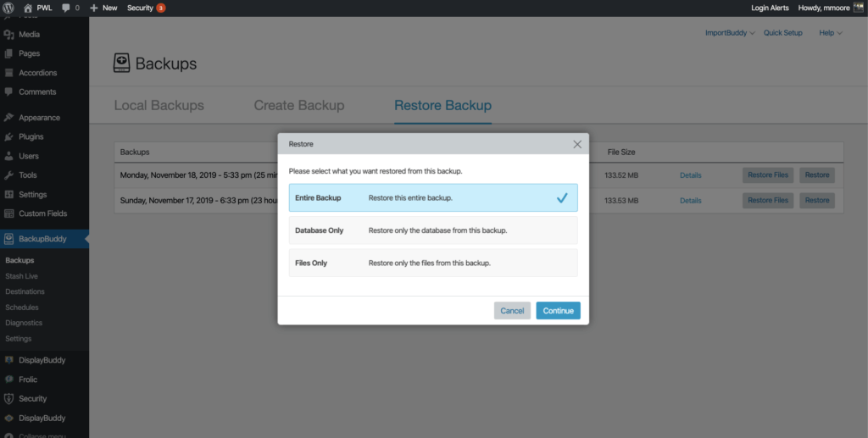Open the Security notifications badge
The width and height of the screenshot is (868, 438).
[160, 8]
